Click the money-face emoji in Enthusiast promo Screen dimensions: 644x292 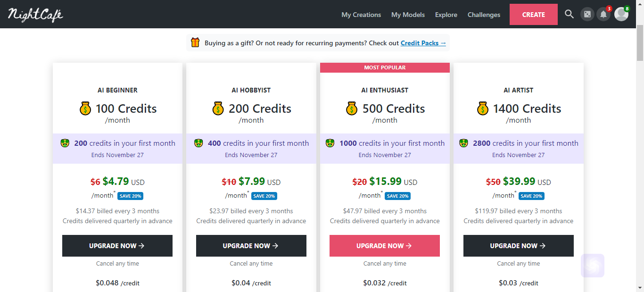[x=330, y=143]
